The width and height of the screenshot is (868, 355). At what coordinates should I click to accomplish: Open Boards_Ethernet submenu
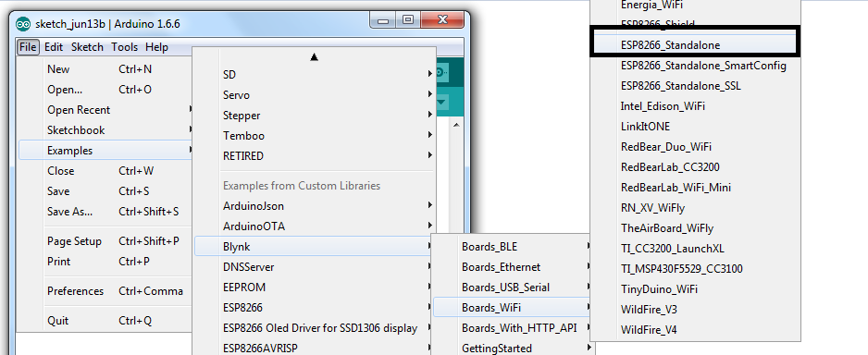(513, 267)
